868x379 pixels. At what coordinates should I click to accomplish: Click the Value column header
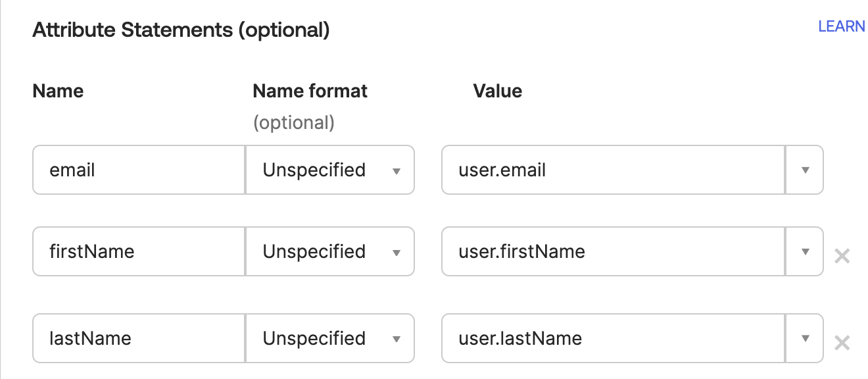click(x=497, y=91)
